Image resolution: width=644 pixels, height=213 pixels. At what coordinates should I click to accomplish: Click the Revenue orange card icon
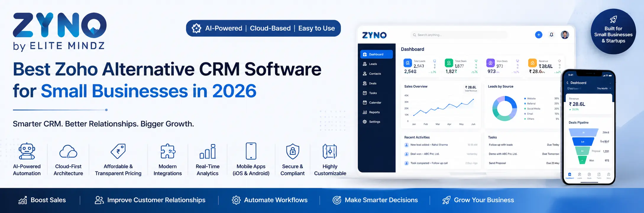(533, 63)
